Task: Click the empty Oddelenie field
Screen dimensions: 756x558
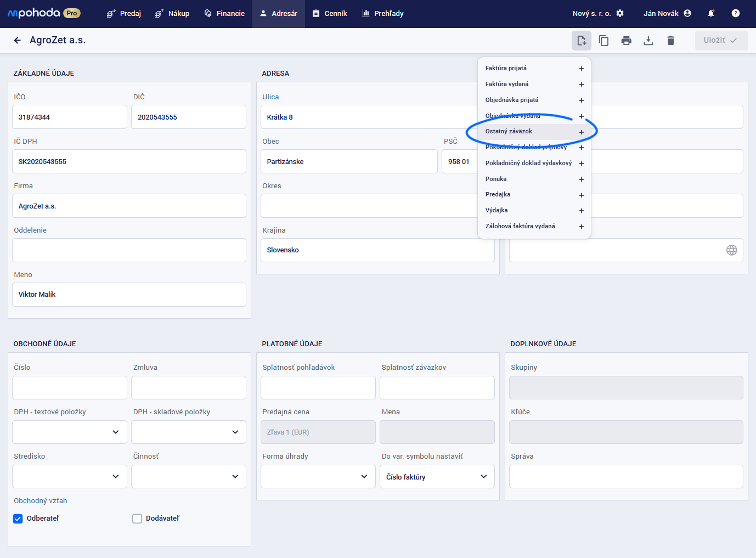Action: 129,250
